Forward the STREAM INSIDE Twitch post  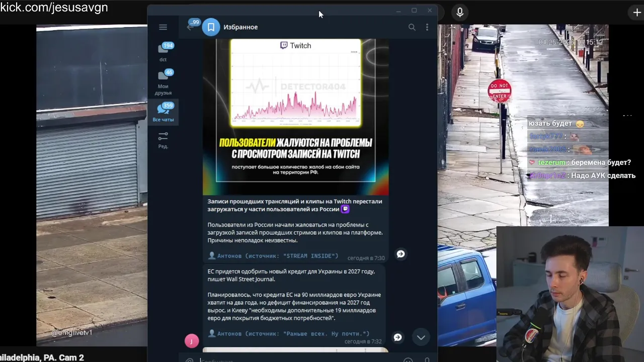tap(400, 254)
